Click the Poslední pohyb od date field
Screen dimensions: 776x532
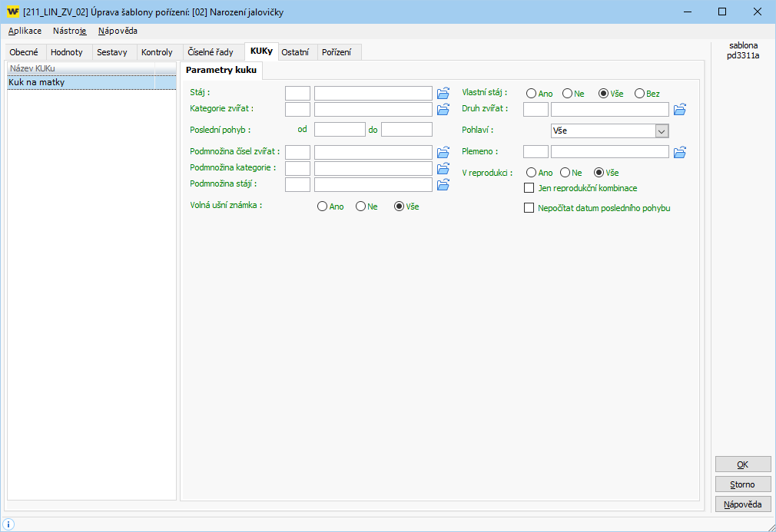[339, 130]
